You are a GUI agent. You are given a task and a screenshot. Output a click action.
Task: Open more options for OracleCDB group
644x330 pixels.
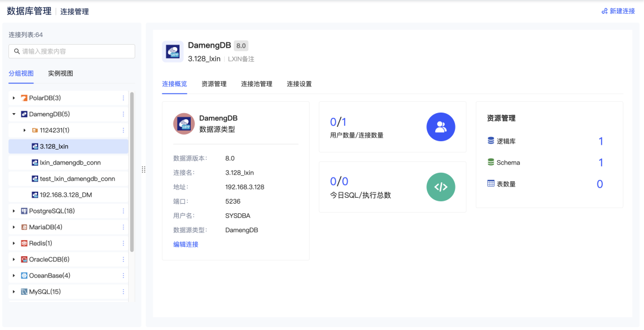click(123, 259)
